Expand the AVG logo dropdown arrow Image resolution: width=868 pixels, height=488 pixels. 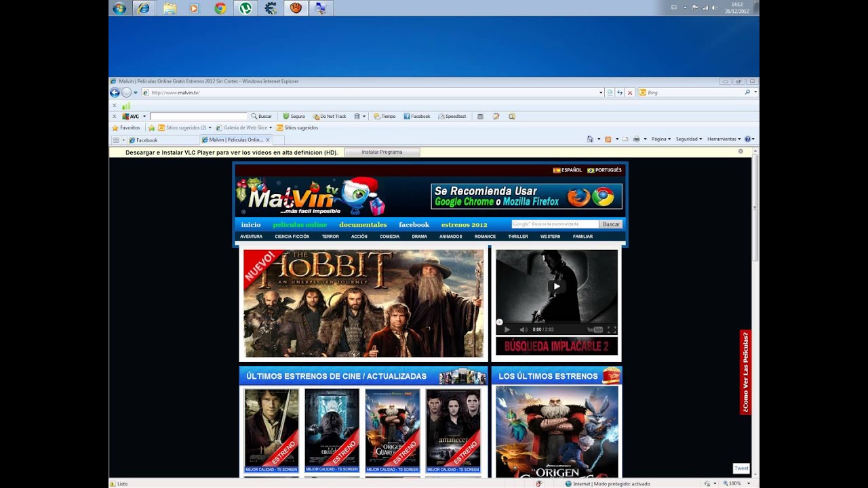(x=144, y=117)
